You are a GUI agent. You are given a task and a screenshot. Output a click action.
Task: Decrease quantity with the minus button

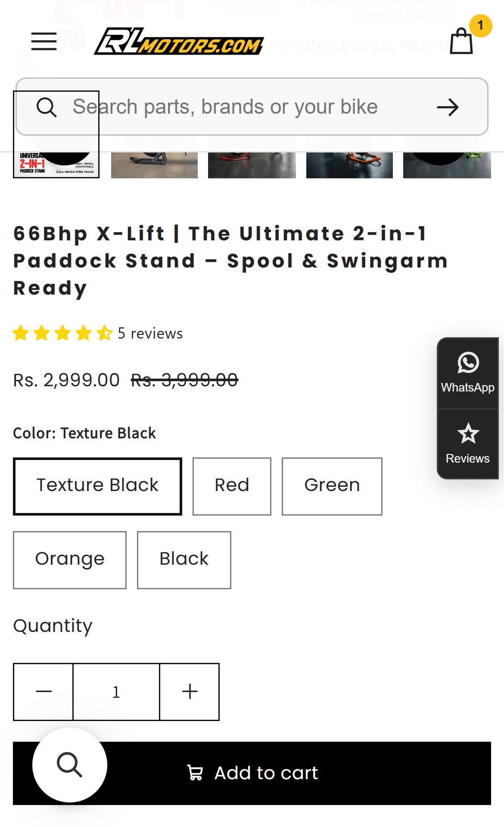(44, 692)
